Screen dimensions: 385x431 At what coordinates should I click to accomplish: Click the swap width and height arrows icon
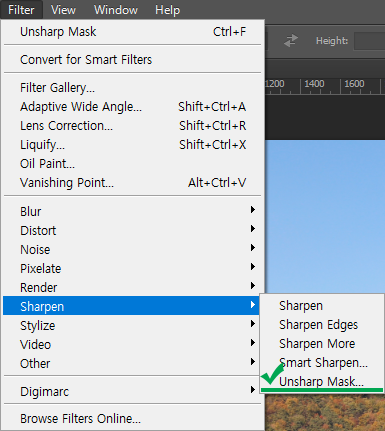(291, 41)
